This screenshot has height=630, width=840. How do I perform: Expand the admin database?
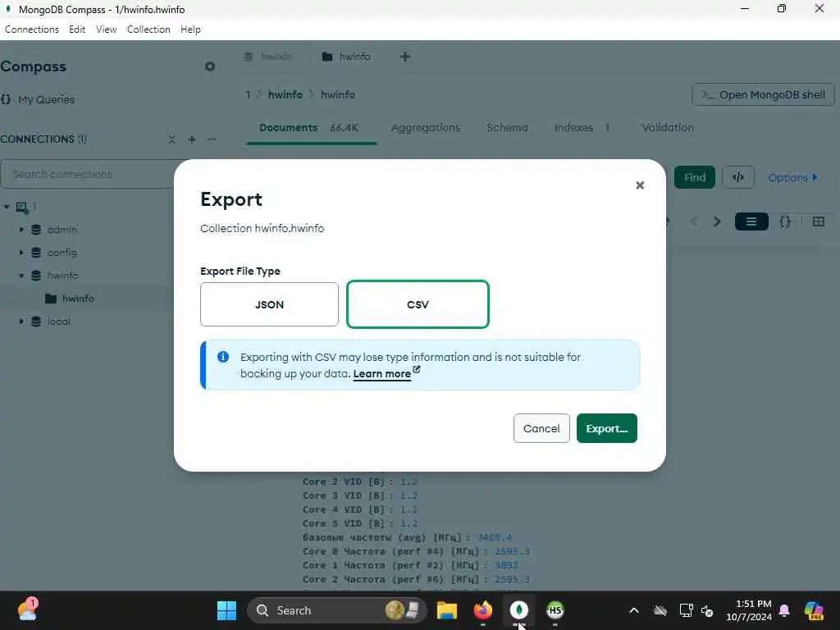coord(21,230)
